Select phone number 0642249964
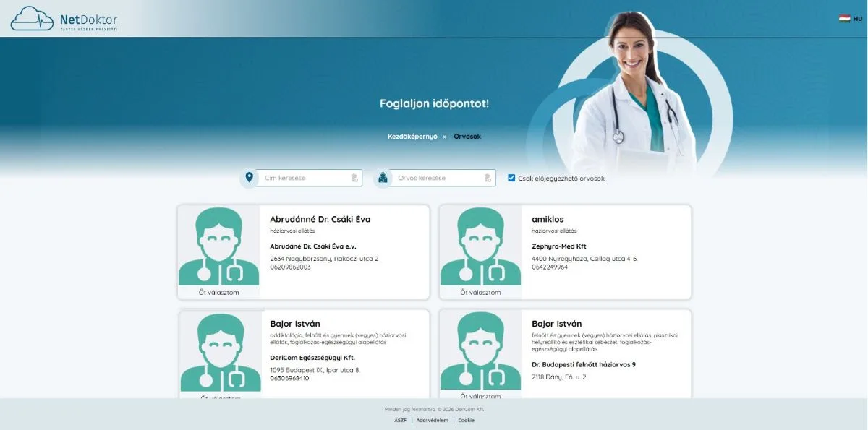 (550, 267)
